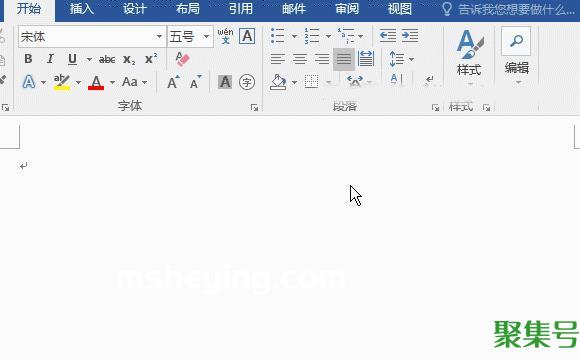Center align text
580x360 pixels.
pos(300,59)
